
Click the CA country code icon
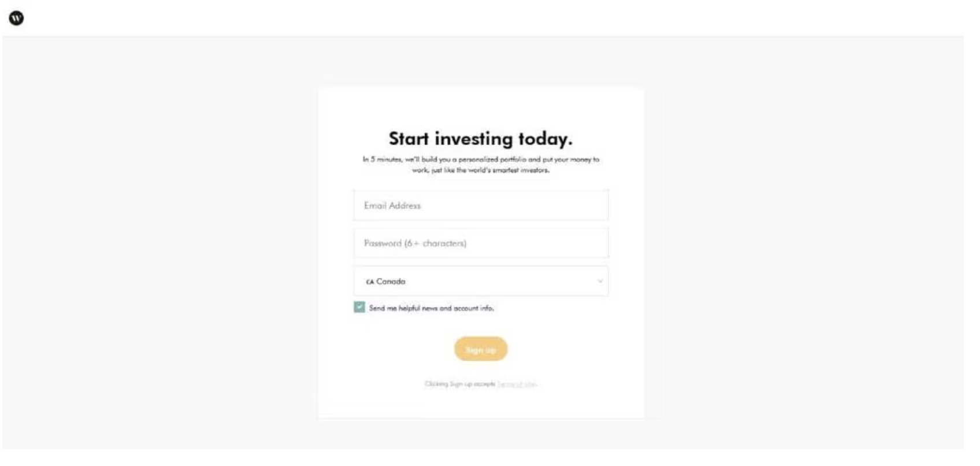pyautogui.click(x=370, y=282)
